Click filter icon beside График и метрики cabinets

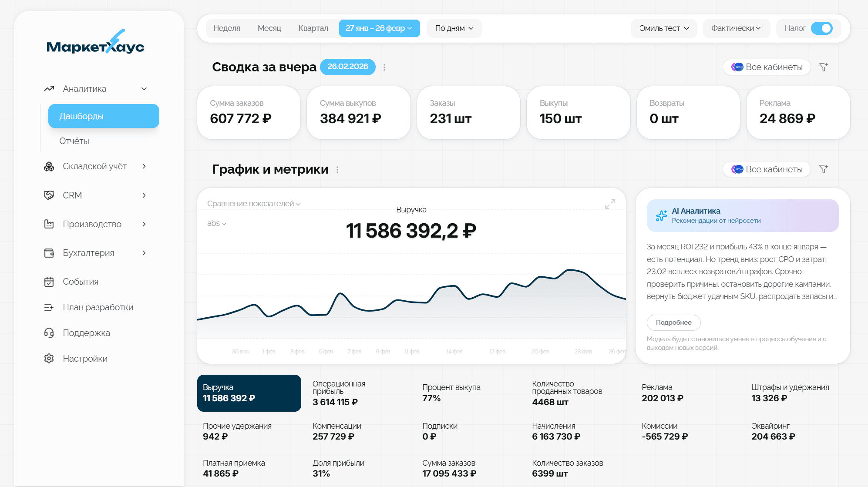click(823, 169)
